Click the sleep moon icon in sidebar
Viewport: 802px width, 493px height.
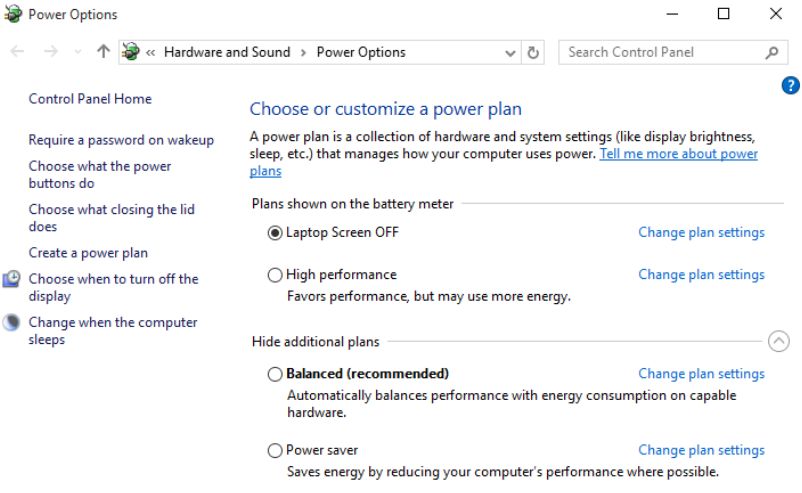click(x=12, y=323)
